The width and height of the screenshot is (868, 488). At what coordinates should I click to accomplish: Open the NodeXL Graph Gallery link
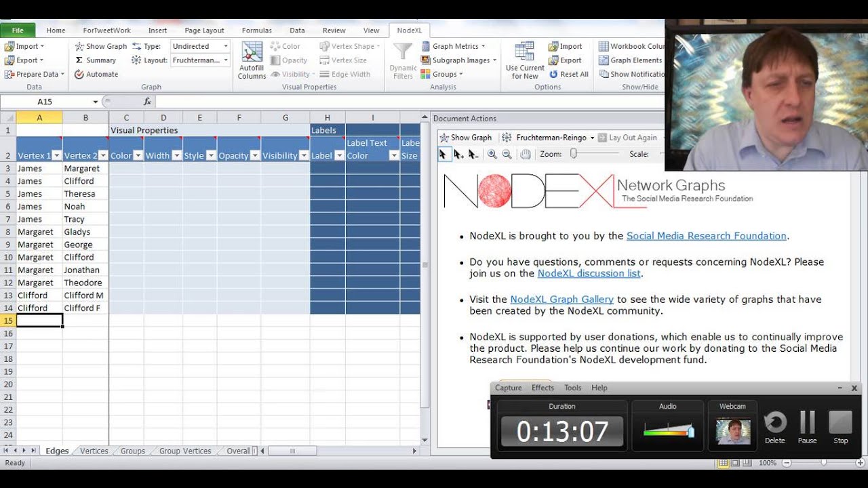point(562,299)
